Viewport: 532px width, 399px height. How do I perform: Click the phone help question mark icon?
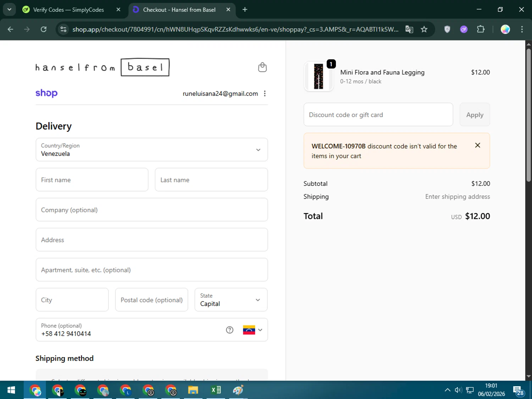[229, 330]
